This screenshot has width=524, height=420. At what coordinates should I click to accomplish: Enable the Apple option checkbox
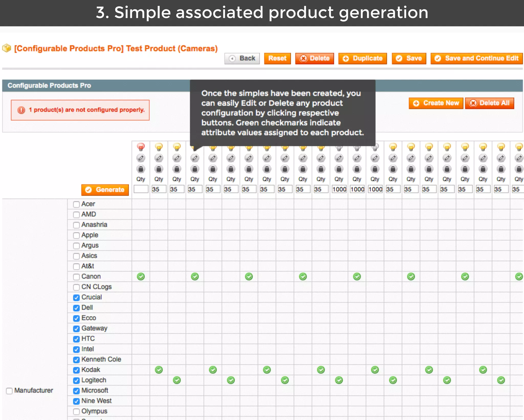click(76, 235)
